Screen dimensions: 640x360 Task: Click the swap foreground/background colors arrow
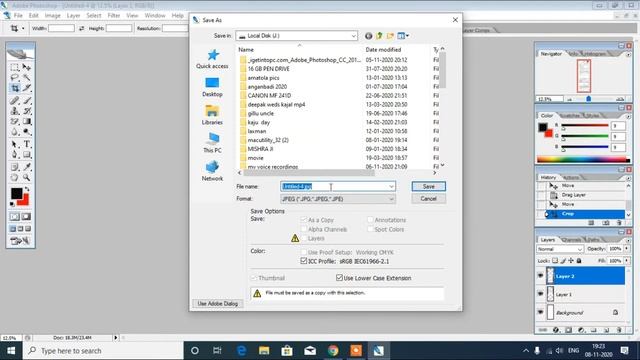pyautogui.click(x=27, y=189)
